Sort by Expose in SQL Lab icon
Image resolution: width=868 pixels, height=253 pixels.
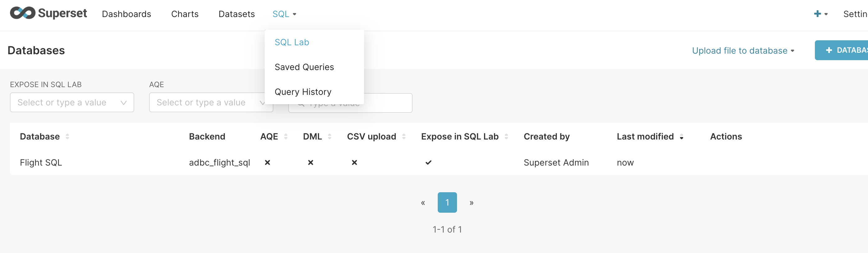click(506, 137)
